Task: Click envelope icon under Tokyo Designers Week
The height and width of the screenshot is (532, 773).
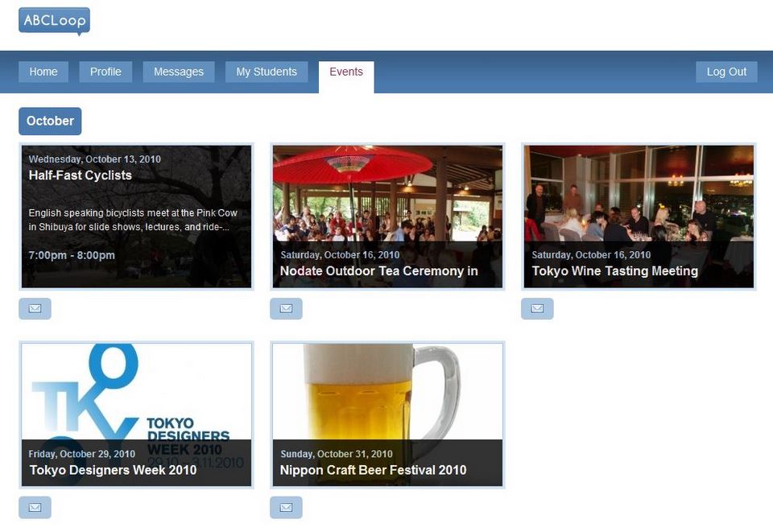Action: click(35, 507)
